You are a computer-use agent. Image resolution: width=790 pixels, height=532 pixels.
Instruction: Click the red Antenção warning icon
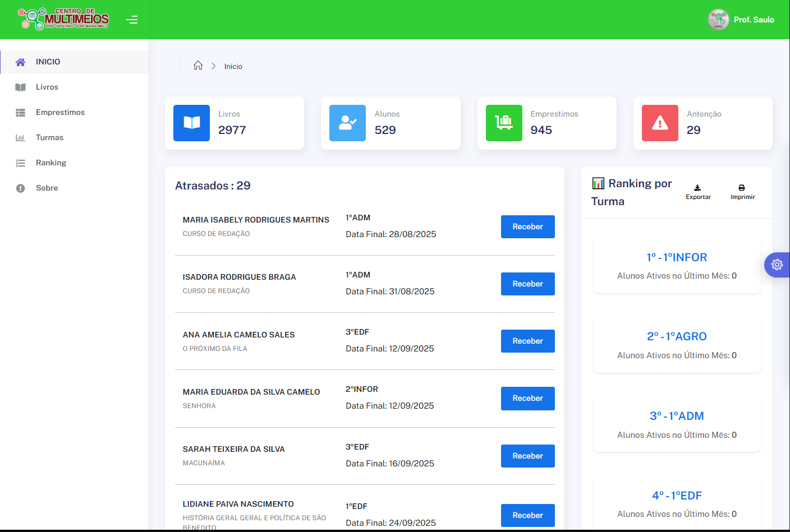[x=660, y=123]
